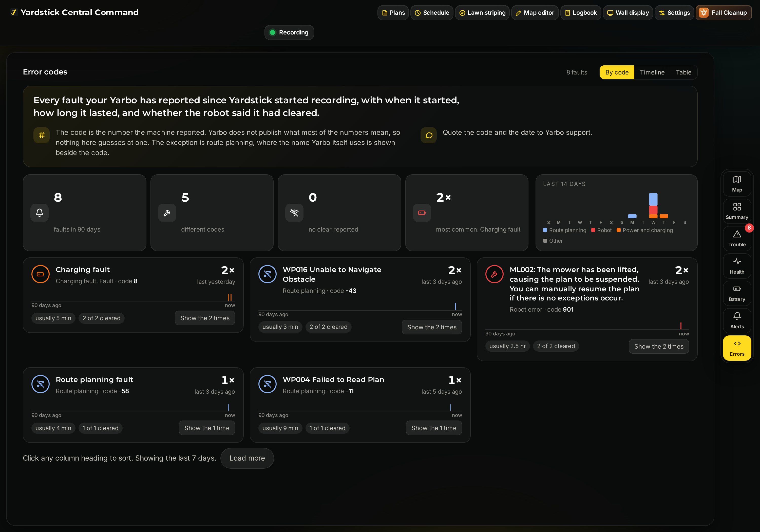
Task: Click the hash symbol info icon
Action: point(41,135)
